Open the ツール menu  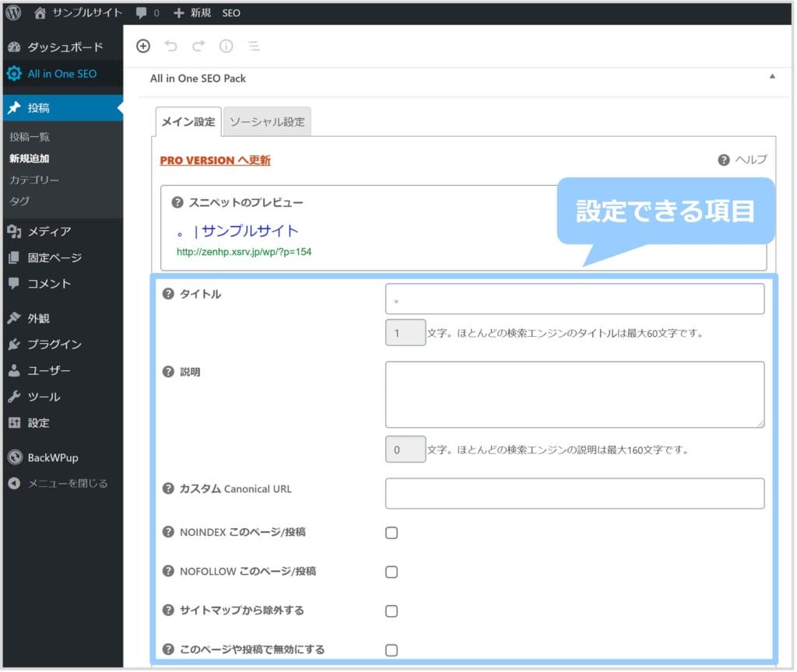[x=62, y=397]
